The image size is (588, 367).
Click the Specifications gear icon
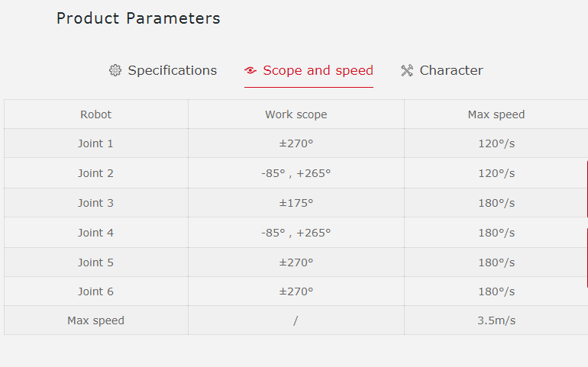115,71
